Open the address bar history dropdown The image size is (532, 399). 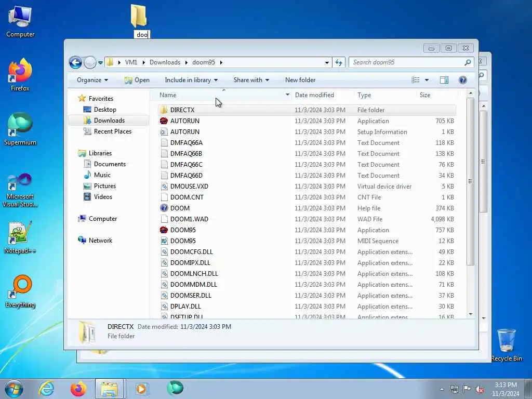tap(327, 62)
